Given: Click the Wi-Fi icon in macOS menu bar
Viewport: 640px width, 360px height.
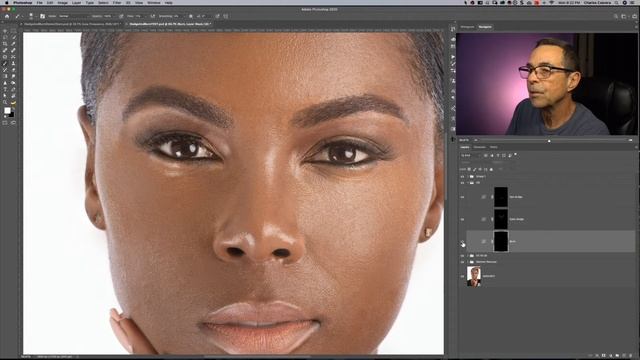Looking at the screenshot, I should [x=552, y=2].
